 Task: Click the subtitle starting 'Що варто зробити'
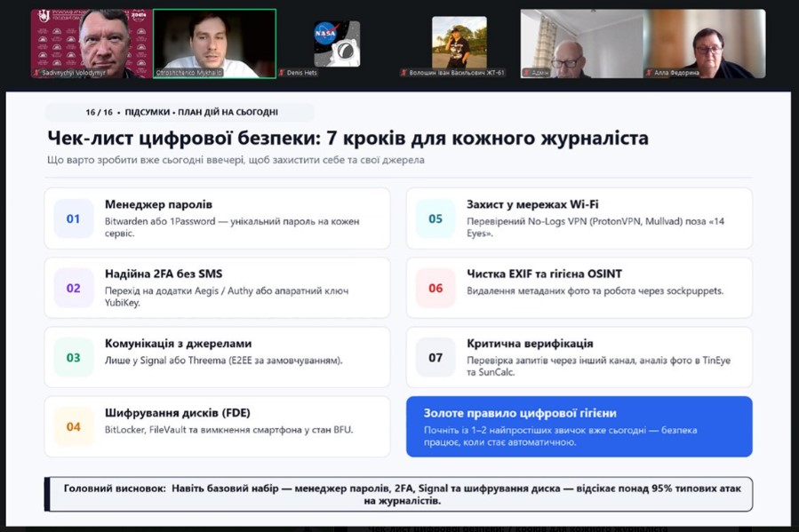point(236,160)
